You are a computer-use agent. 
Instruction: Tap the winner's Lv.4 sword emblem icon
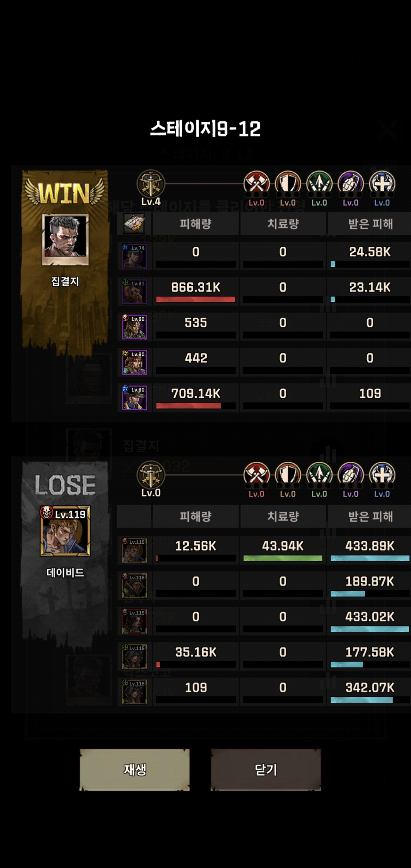(x=151, y=184)
